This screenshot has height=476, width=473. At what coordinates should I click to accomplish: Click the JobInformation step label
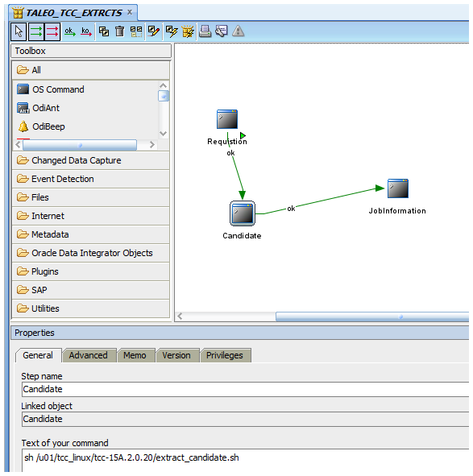click(x=397, y=211)
